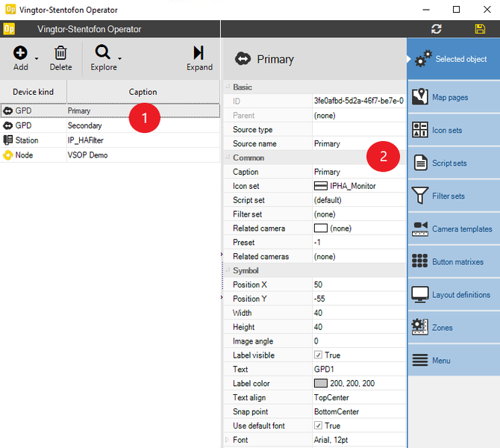Click the Label color gray swatch
Viewport: 500px width, 448px height.
pyautogui.click(x=321, y=383)
